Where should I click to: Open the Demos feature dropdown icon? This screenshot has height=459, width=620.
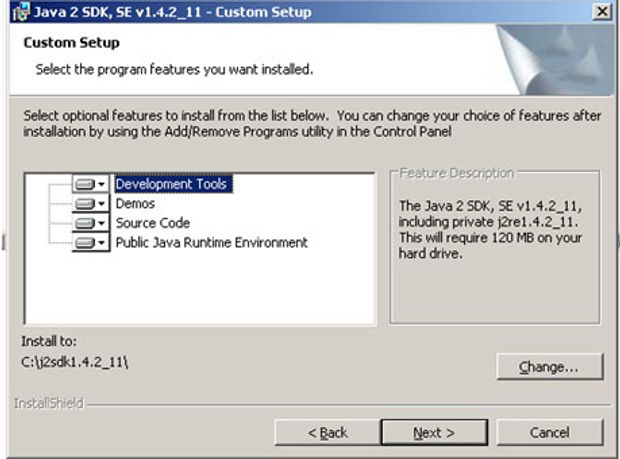[x=91, y=203]
